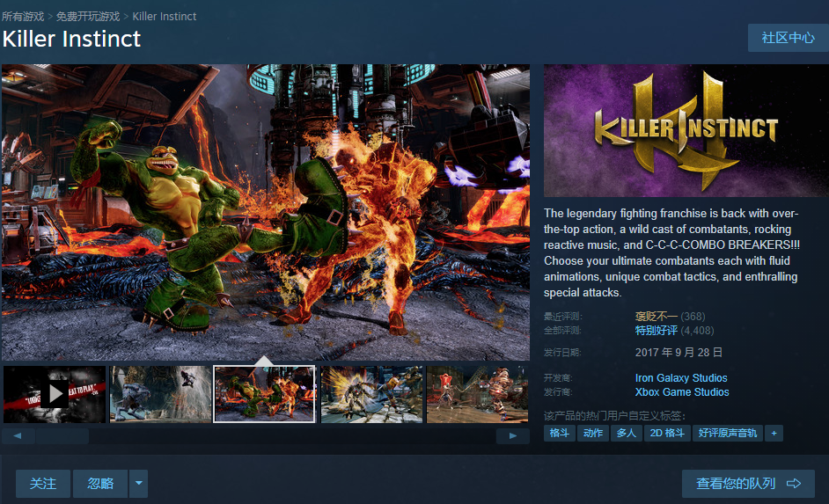Select the 好评原声音轨 tag

pos(728,433)
